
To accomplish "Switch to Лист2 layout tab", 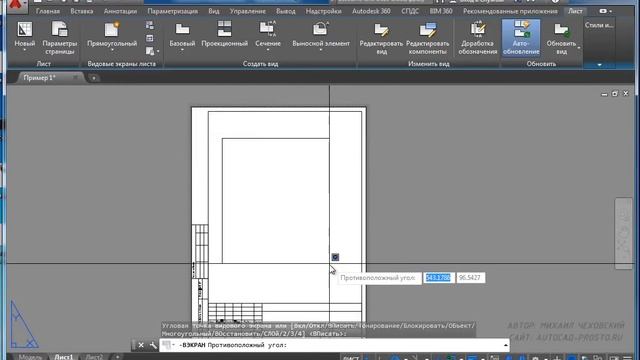I will (94, 357).
